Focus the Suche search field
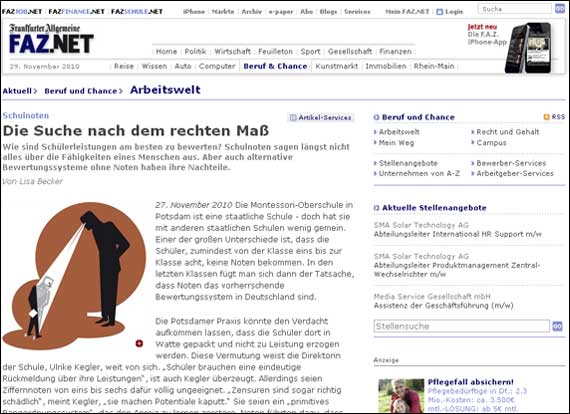 point(514,9)
